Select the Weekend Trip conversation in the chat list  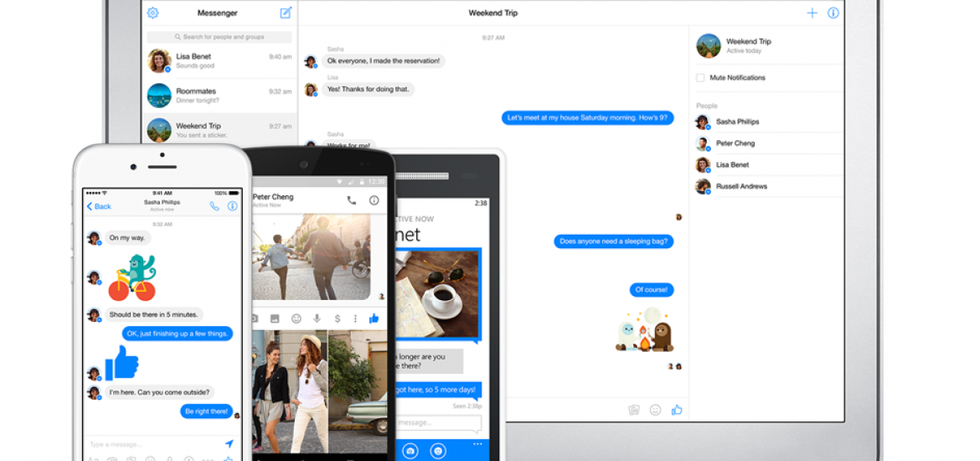pyautogui.click(x=219, y=129)
